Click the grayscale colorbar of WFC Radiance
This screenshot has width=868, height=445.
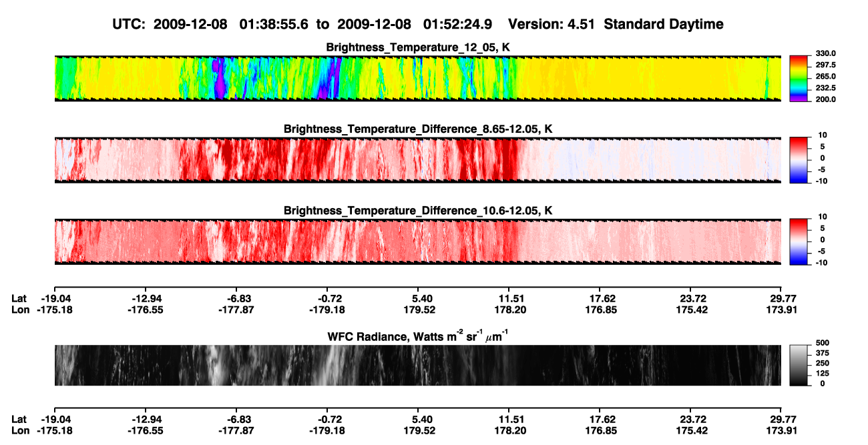(x=800, y=365)
